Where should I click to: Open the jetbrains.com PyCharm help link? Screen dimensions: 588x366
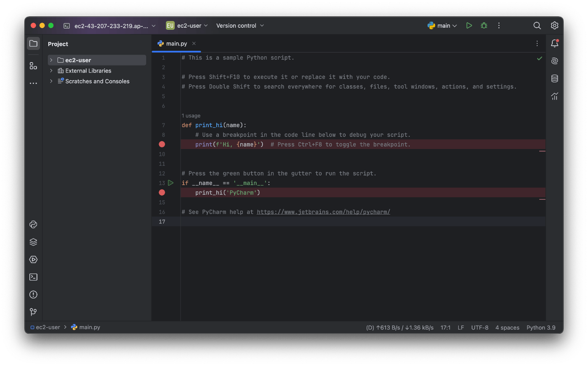click(323, 212)
